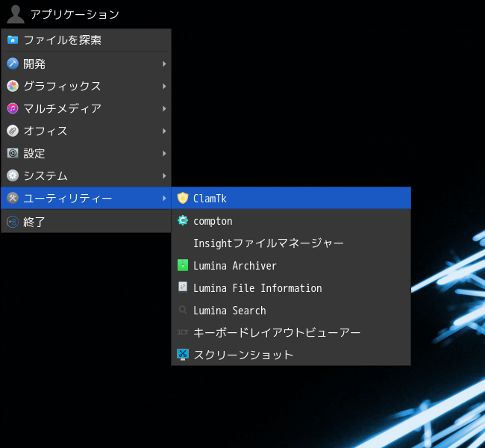Screen dimensions: 485x448
Task: Click the hammer icon for 開発
Action: point(13,63)
